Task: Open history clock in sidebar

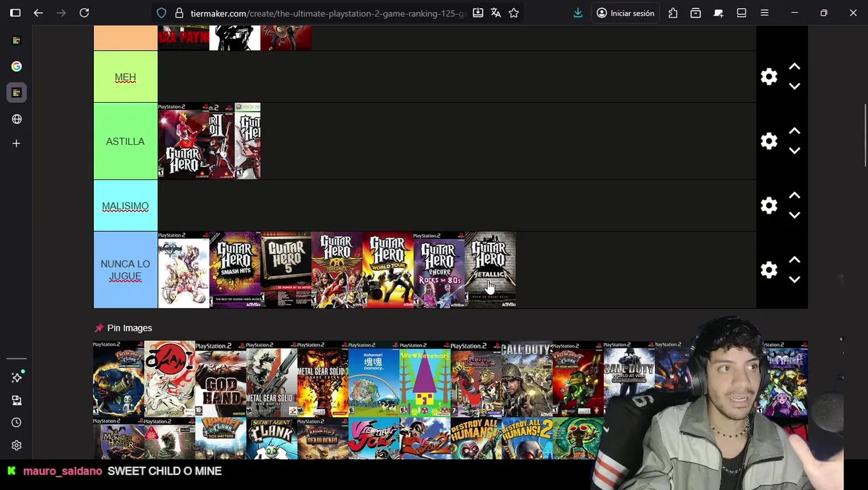Action: click(16, 423)
